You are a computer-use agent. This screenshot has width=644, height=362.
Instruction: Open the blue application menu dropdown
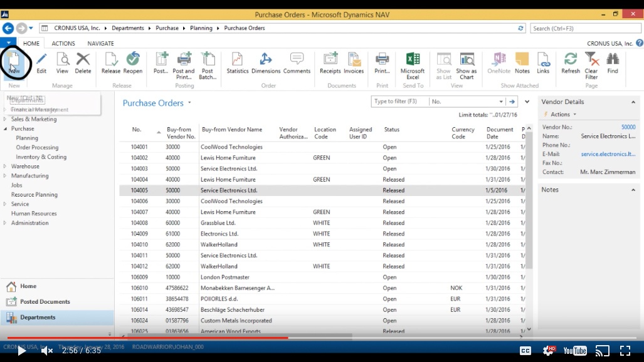tap(8, 42)
